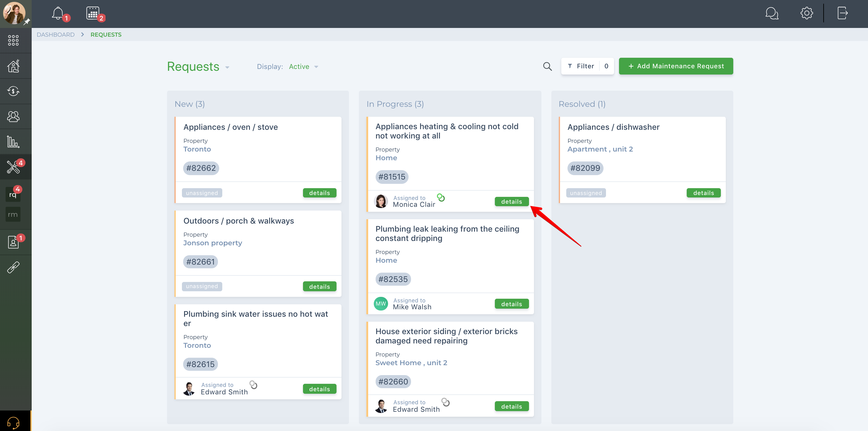Open the notifications bell
Image resolution: width=868 pixels, height=431 pixels.
pyautogui.click(x=58, y=13)
